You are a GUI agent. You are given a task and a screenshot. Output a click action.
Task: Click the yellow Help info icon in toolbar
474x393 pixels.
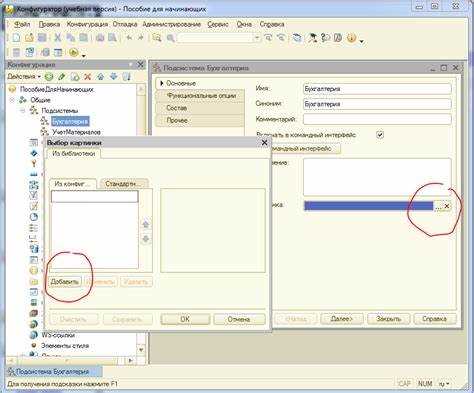click(x=351, y=38)
